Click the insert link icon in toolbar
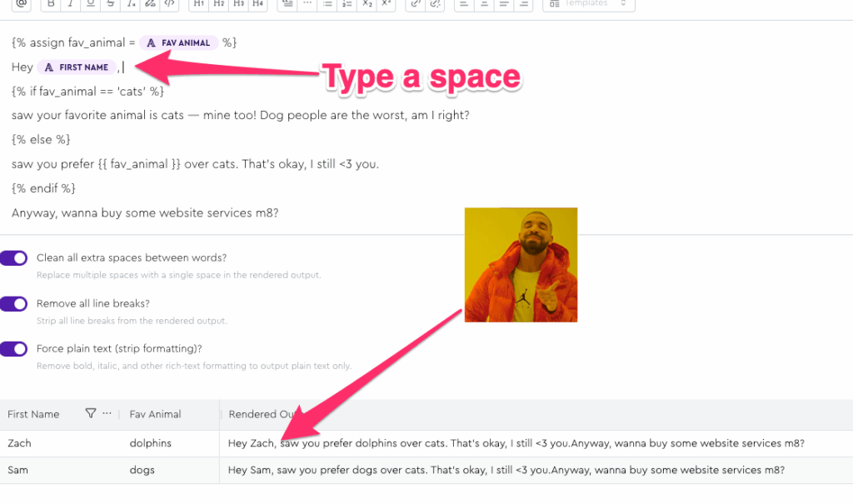 click(414, 4)
